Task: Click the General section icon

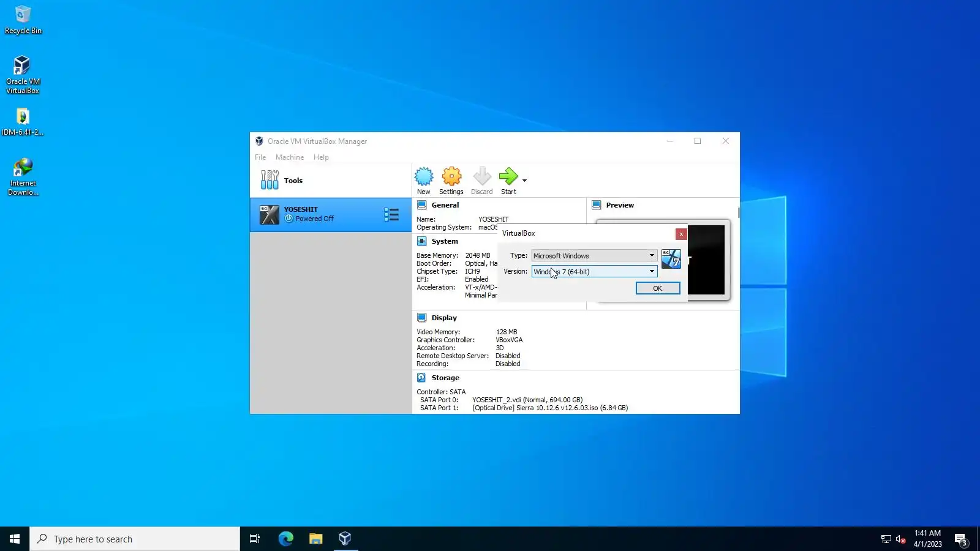Action: [x=422, y=205]
